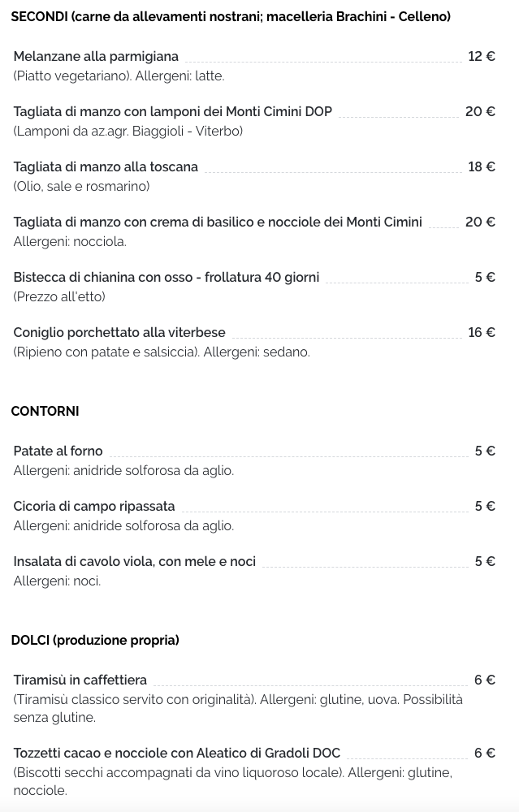The image size is (519, 812).
Task: Click the SECONDI section heading
Action: click(x=231, y=17)
